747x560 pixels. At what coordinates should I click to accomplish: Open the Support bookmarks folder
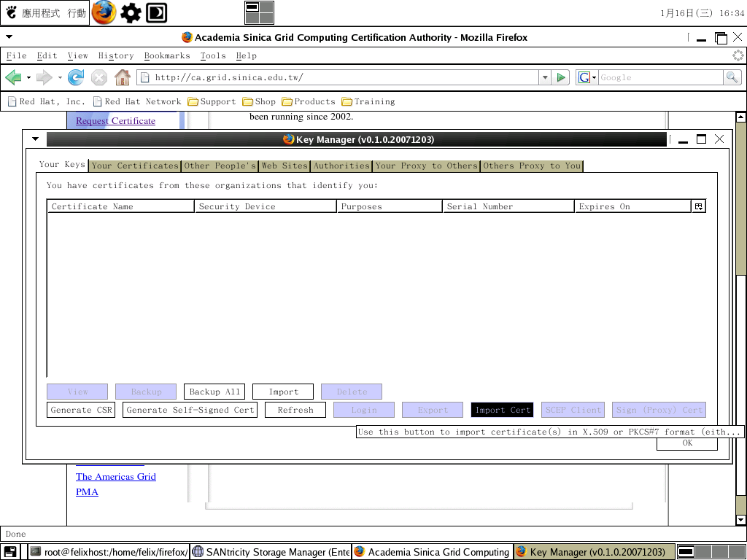tap(212, 101)
